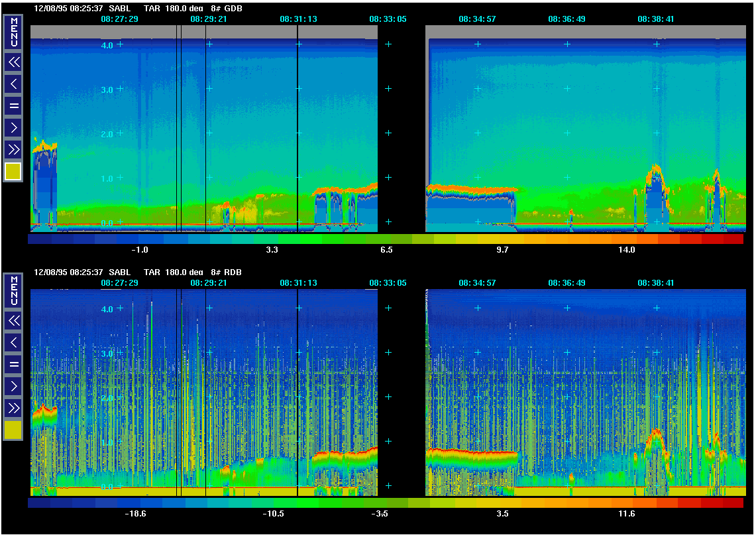Click double-right fast forward arrow in RDB panel
The image size is (756, 537).
coord(13,407)
